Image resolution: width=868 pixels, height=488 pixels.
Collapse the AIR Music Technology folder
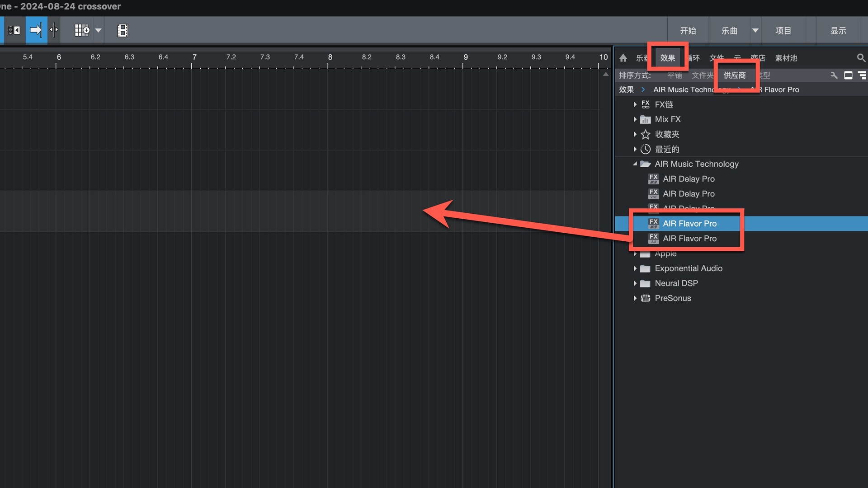[x=635, y=164]
